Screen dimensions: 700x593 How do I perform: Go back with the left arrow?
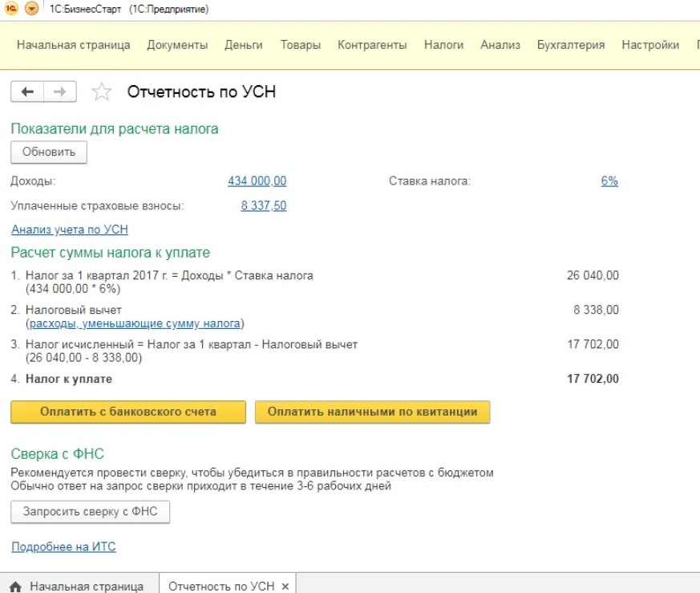coord(27,92)
